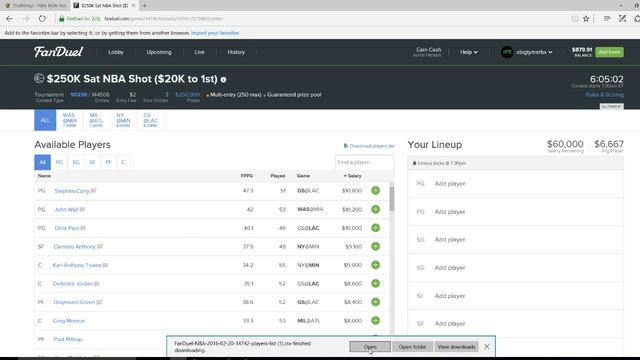Add DeAndre Jordan with green plus icon

click(376, 283)
